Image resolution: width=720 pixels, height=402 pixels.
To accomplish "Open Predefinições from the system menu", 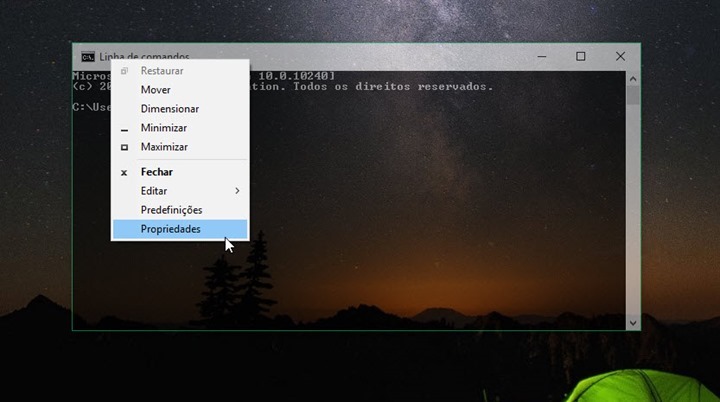I will (x=171, y=210).
